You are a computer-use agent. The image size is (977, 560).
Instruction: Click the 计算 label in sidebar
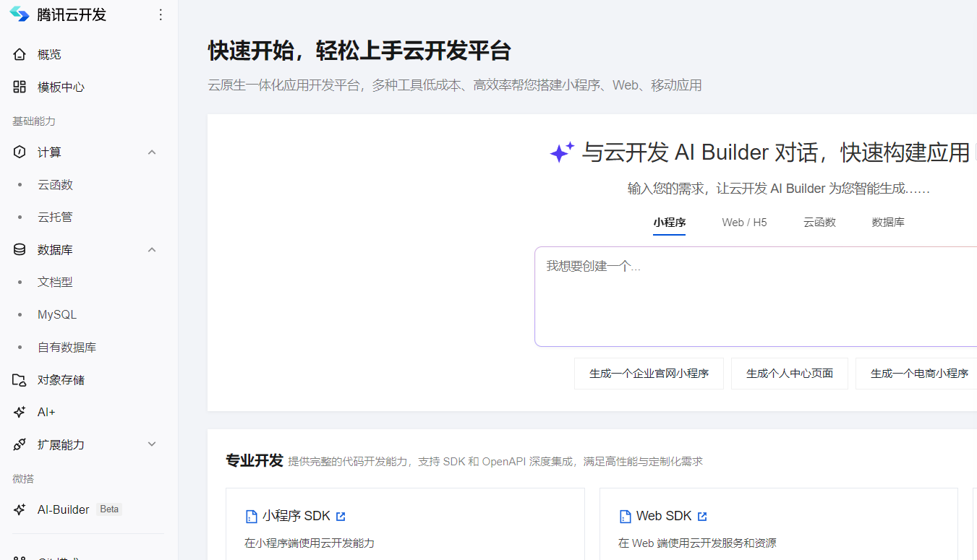[x=49, y=152]
